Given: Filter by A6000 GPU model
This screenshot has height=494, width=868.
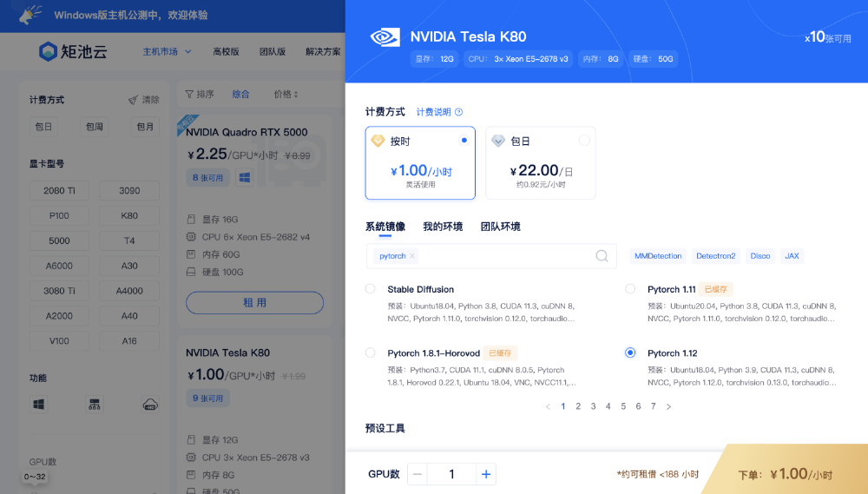Looking at the screenshot, I should pos(59,266).
